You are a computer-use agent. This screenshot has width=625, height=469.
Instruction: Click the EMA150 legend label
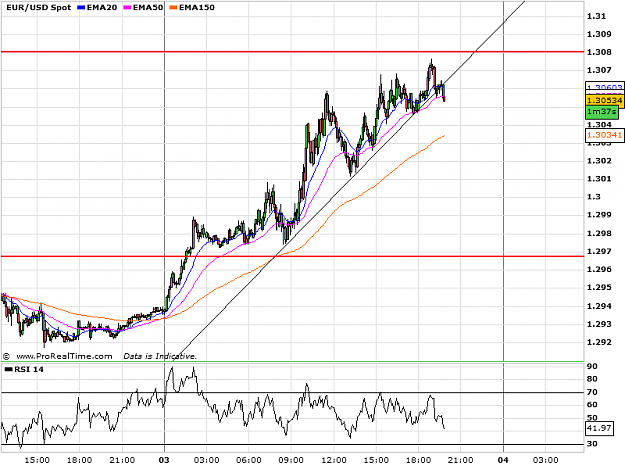tap(197, 7)
